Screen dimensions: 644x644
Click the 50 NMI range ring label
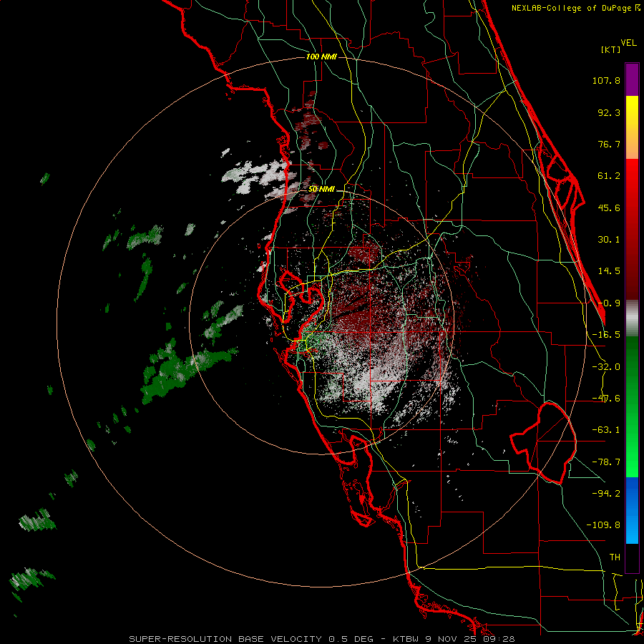[x=321, y=189]
